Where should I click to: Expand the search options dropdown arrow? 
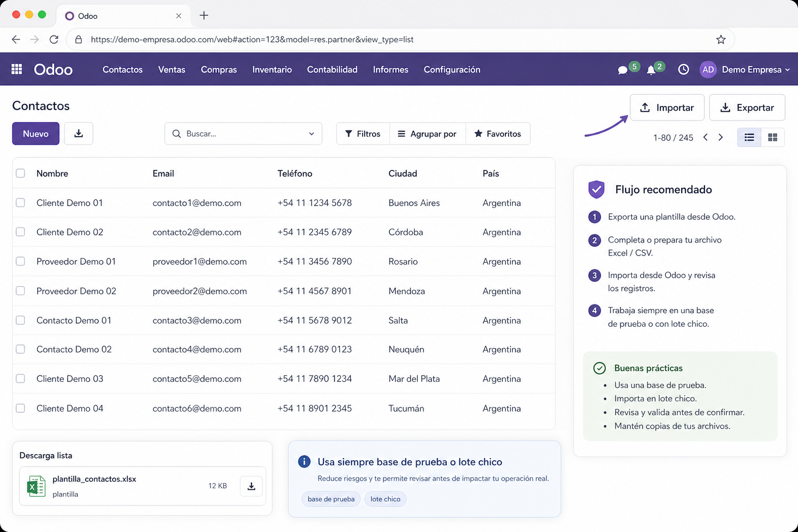312,134
